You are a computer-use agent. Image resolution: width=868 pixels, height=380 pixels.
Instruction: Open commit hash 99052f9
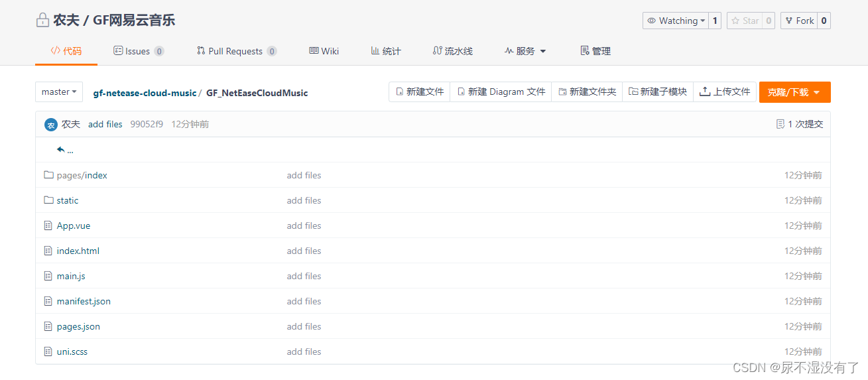[x=147, y=124]
